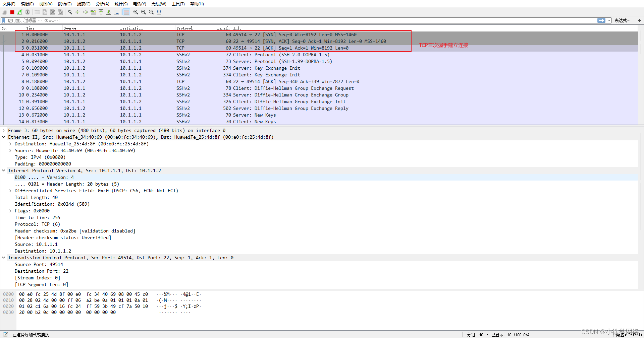Collapse Internet Protocol Version 4 section
This screenshot has height=338, width=644.
pyautogui.click(x=4, y=171)
